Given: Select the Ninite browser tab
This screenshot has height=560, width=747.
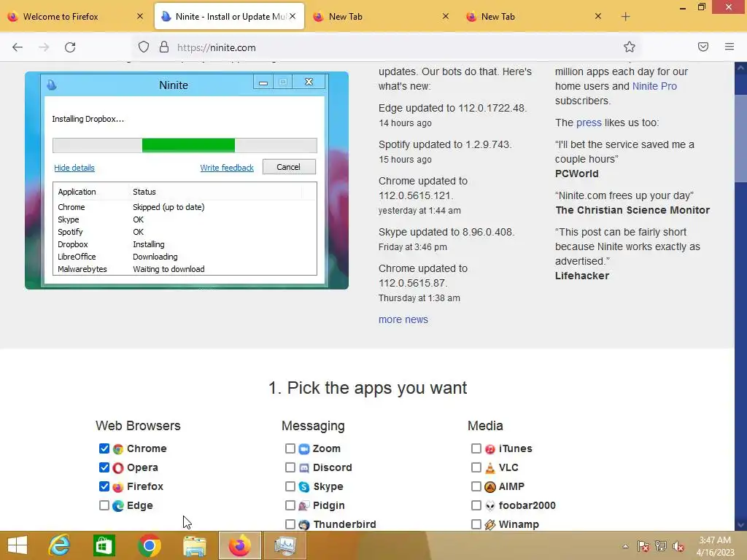Looking at the screenshot, I should 229,17.
